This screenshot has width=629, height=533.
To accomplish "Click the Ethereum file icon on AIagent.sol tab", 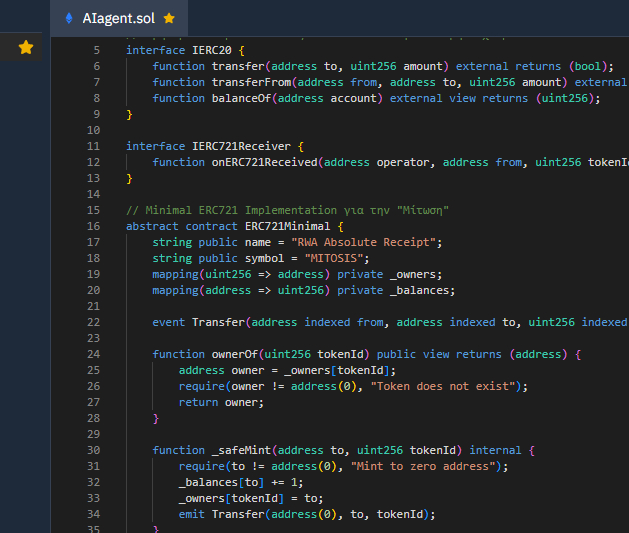I will point(69,18).
